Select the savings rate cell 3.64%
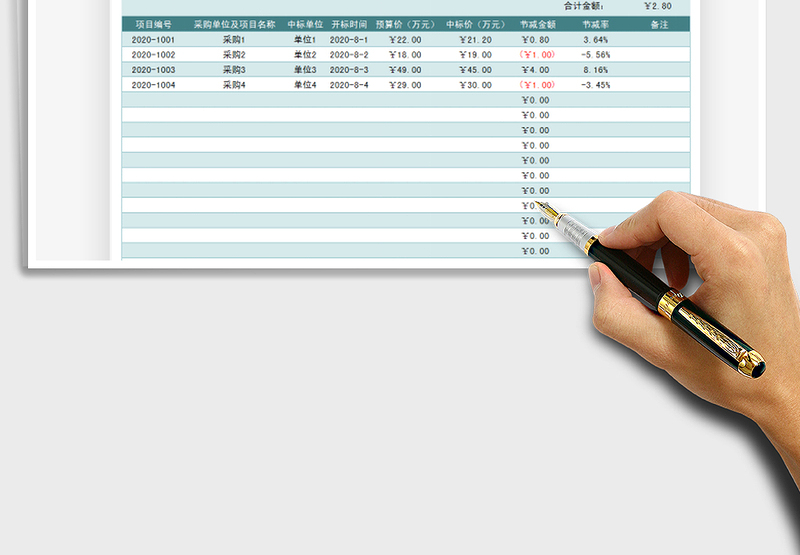This screenshot has height=555, width=800. (596, 40)
